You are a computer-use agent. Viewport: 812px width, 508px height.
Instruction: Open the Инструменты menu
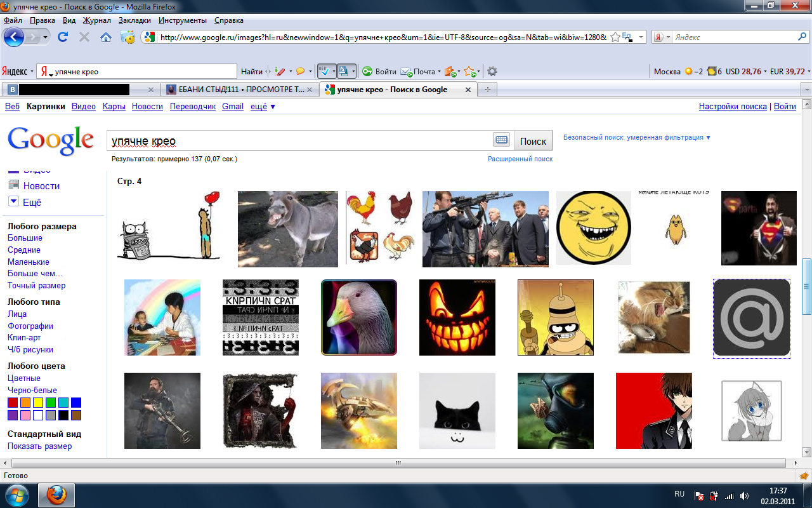183,20
